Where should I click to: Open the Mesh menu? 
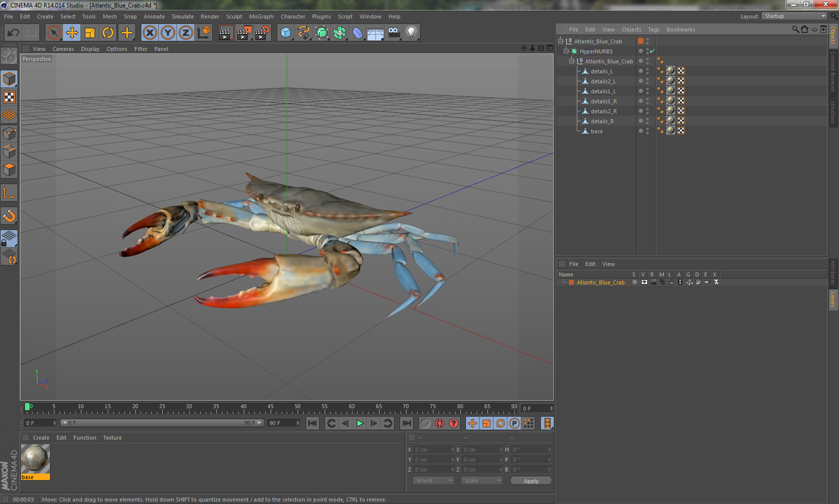click(x=109, y=16)
